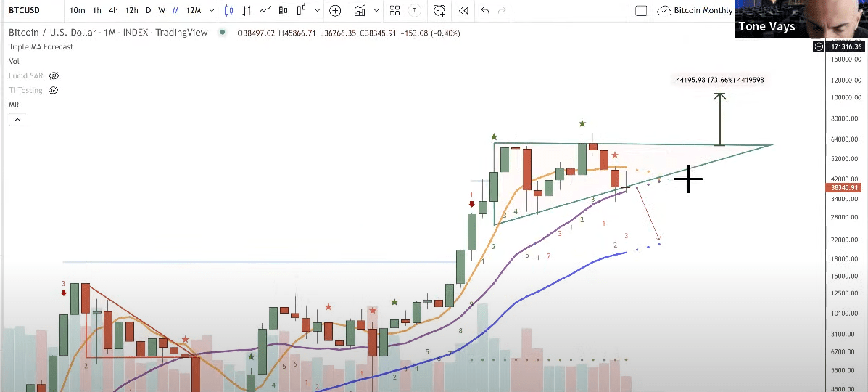Image resolution: width=868 pixels, height=392 pixels.
Task: Show the Lucid SAR indicator via eye icon
Action: click(x=54, y=75)
